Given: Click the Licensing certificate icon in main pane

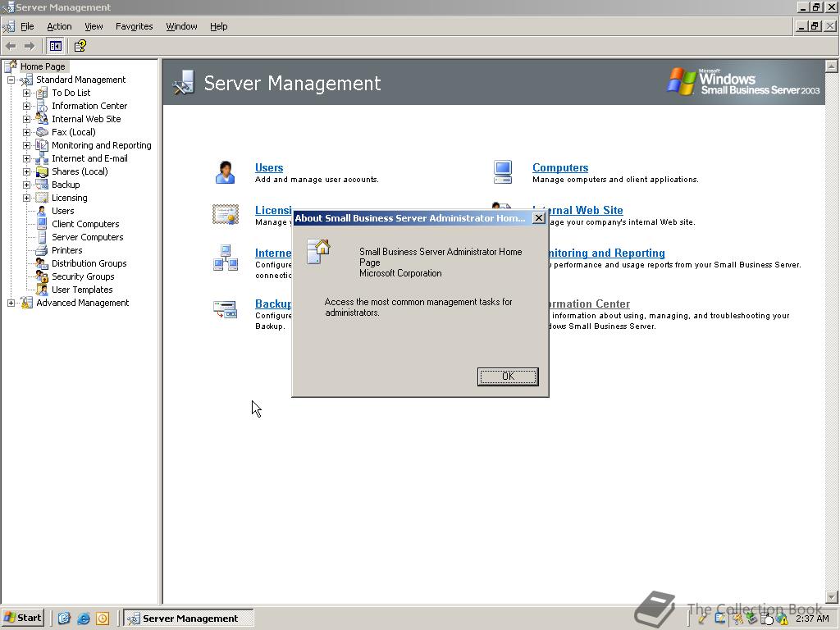Looking at the screenshot, I should [x=225, y=215].
